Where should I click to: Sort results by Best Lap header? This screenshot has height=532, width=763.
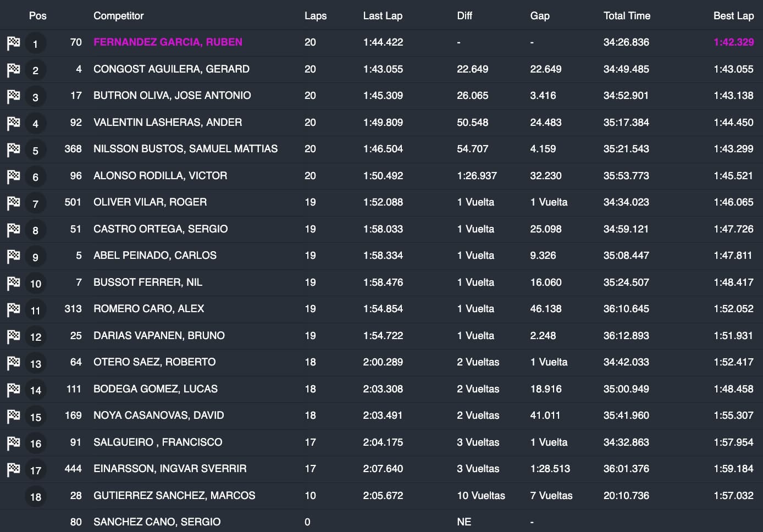(x=733, y=16)
